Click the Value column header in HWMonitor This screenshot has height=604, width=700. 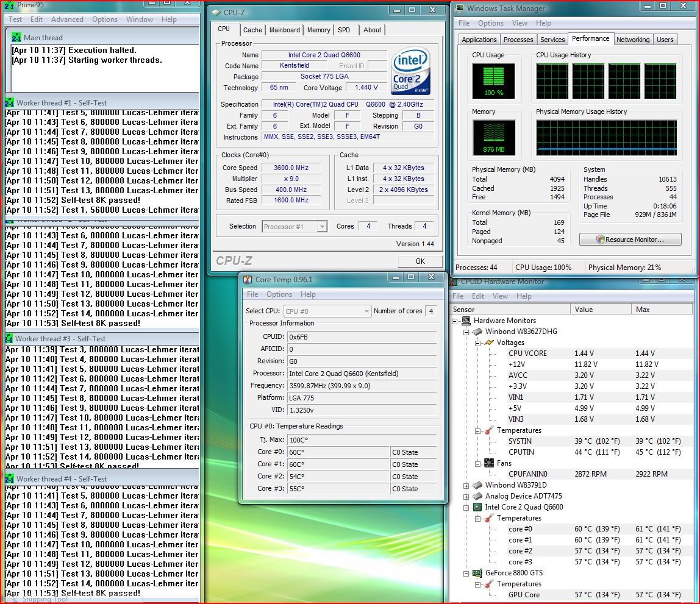(601, 309)
